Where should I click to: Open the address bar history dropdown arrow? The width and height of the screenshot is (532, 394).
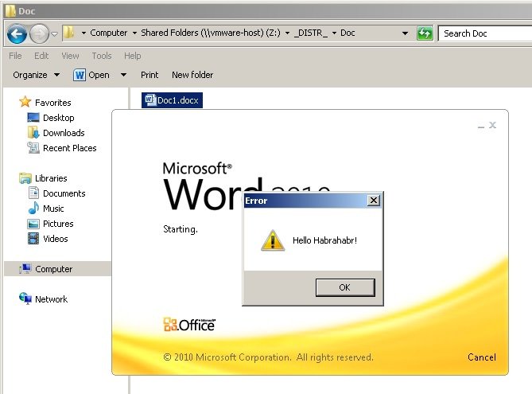coord(405,33)
